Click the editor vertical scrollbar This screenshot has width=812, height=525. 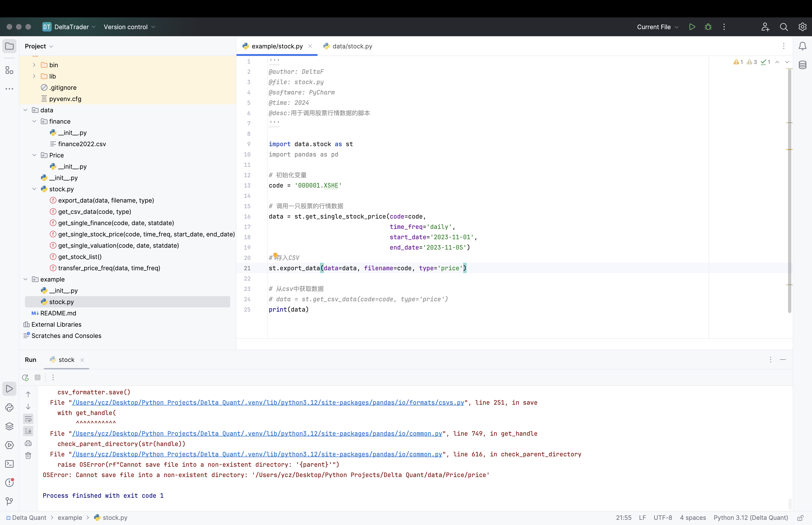789,191
